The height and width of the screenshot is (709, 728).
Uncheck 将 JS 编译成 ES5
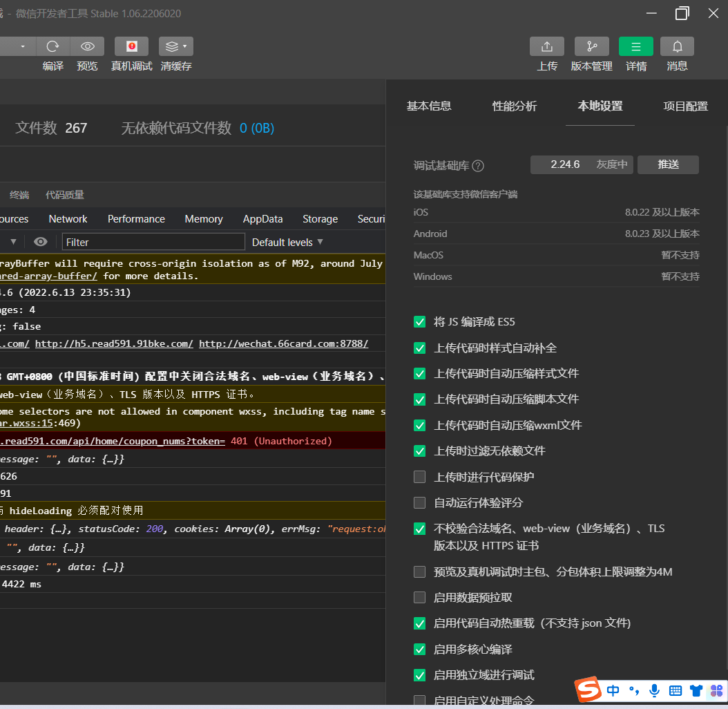pos(420,322)
